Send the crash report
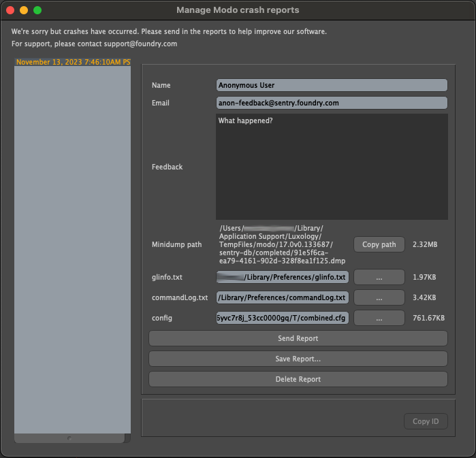The height and width of the screenshot is (458, 476). click(298, 338)
